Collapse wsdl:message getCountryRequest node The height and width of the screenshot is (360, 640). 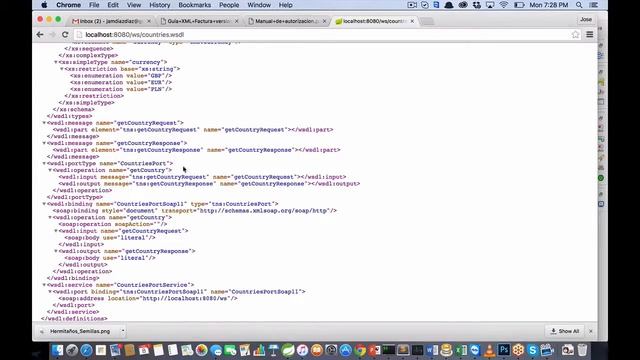pos(44,123)
